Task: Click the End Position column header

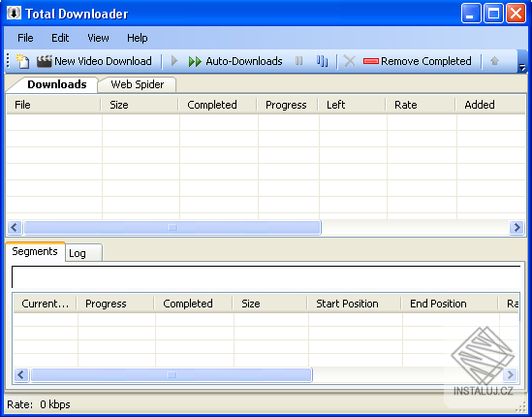Action: (450, 304)
